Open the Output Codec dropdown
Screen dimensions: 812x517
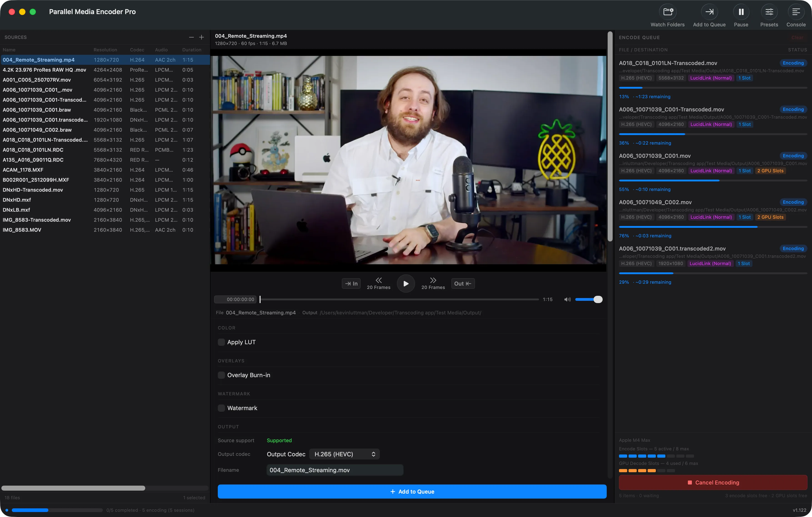point(344,454)
